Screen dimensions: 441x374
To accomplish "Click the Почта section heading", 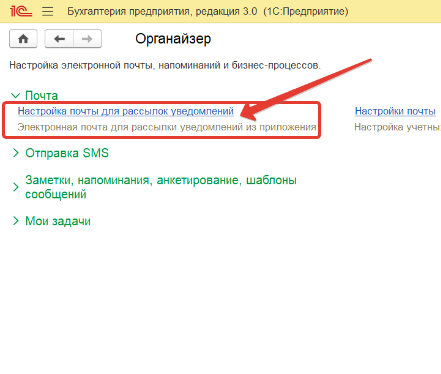I will coord(41,96).
